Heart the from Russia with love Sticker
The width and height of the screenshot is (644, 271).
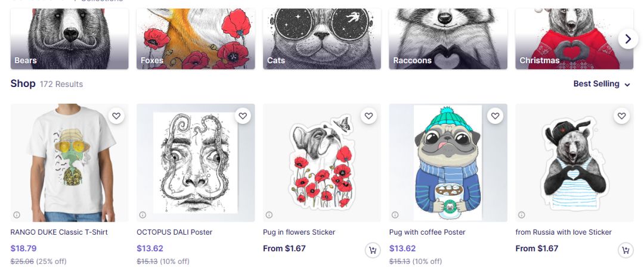click(x=622, y=116)
